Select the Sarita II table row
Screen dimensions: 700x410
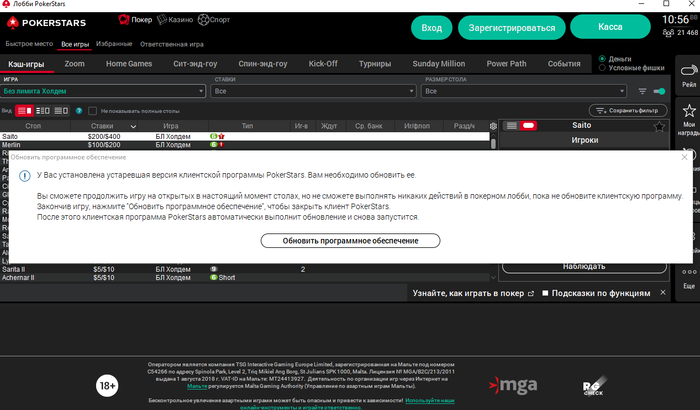(245, 269)
